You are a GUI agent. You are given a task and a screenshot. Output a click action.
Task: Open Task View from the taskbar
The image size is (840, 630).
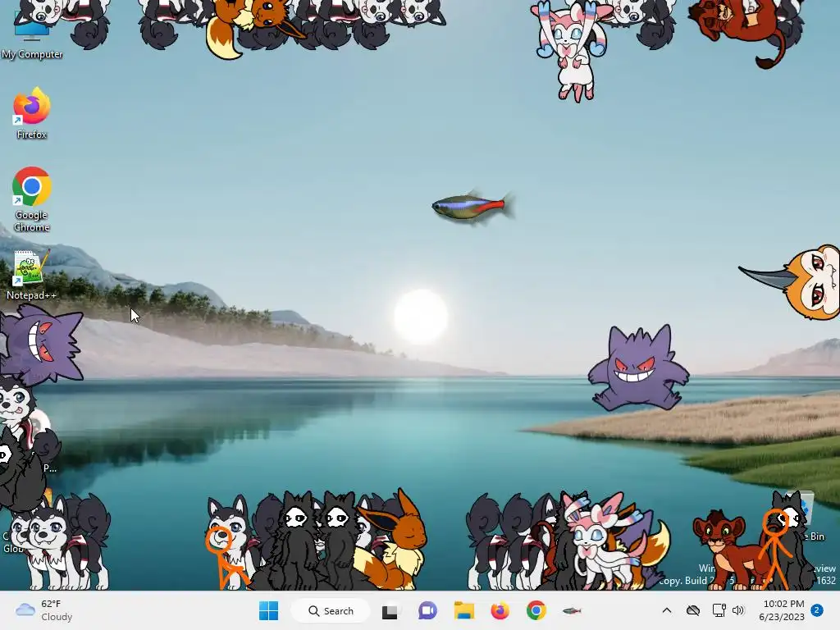coord(390,610)
